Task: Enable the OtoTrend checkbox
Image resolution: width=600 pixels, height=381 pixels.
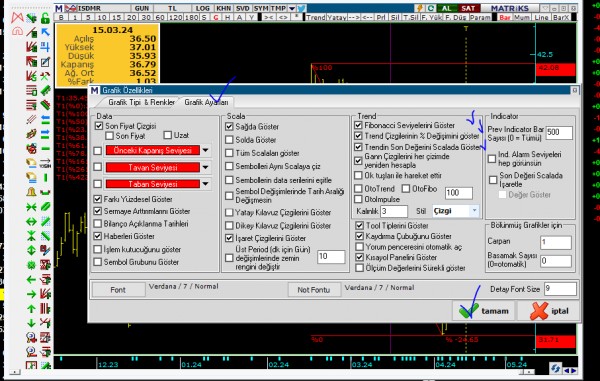Action: [358, 189]
